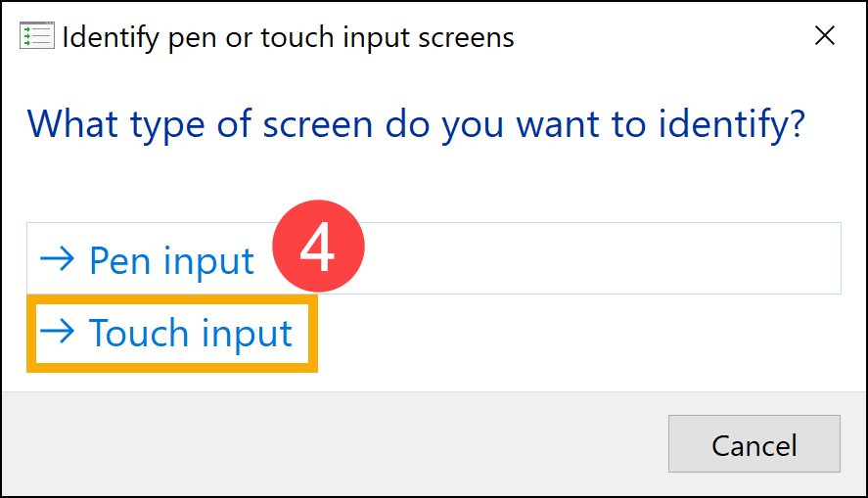
Task: Click the dialog's list icon in title bar
Action: pos(37,35)
